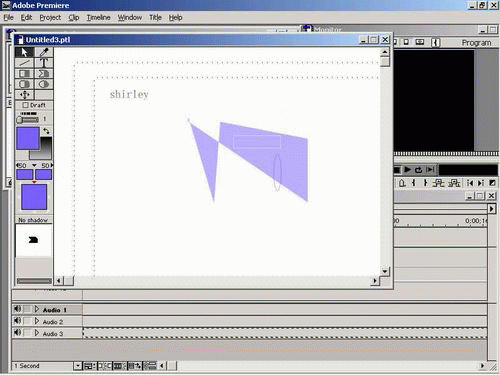This screenshot has width=500, height=375.
Task: Swap the object and shadow colors
Action: tap(47, 131)
